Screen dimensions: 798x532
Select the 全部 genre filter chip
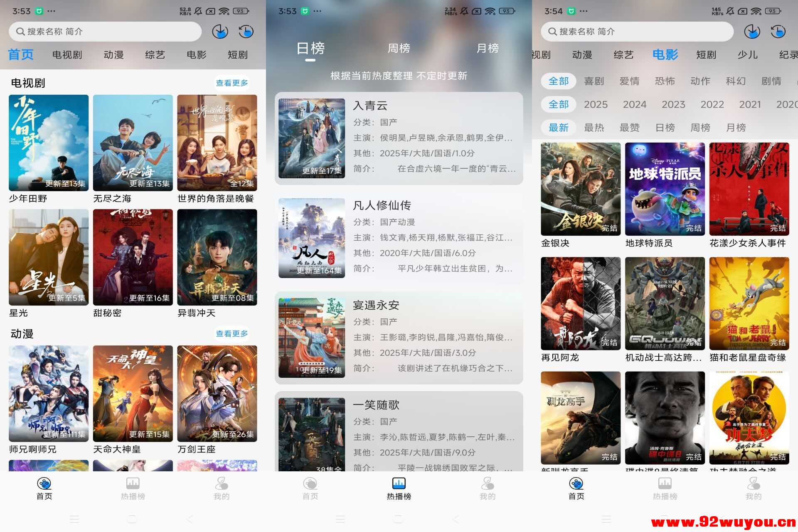coord(559,81)
